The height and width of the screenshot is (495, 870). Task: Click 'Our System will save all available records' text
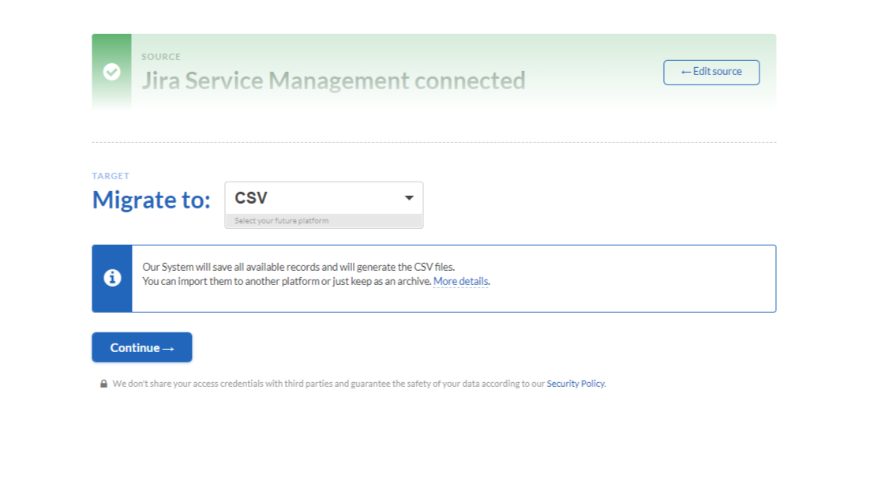pyautogui.click(x=299, y=267)
